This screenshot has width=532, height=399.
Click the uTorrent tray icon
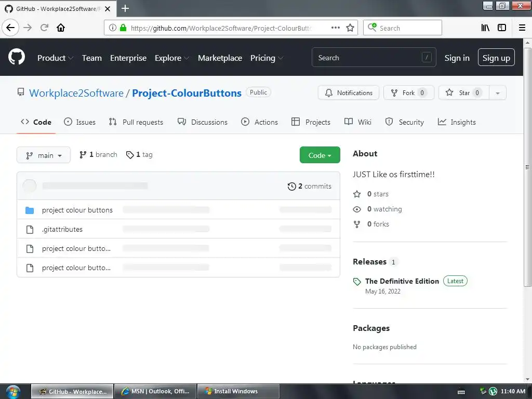[x=493, y=391]
